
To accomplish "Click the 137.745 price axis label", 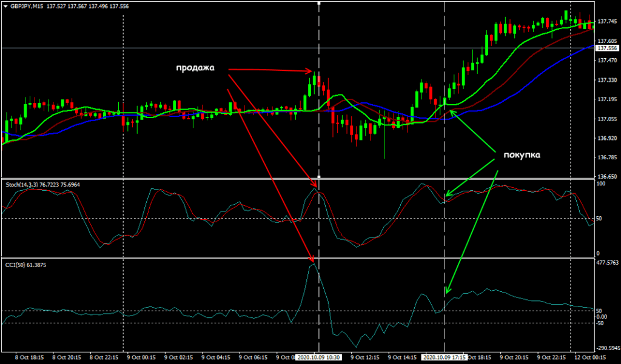I will [x=607, y=22].
